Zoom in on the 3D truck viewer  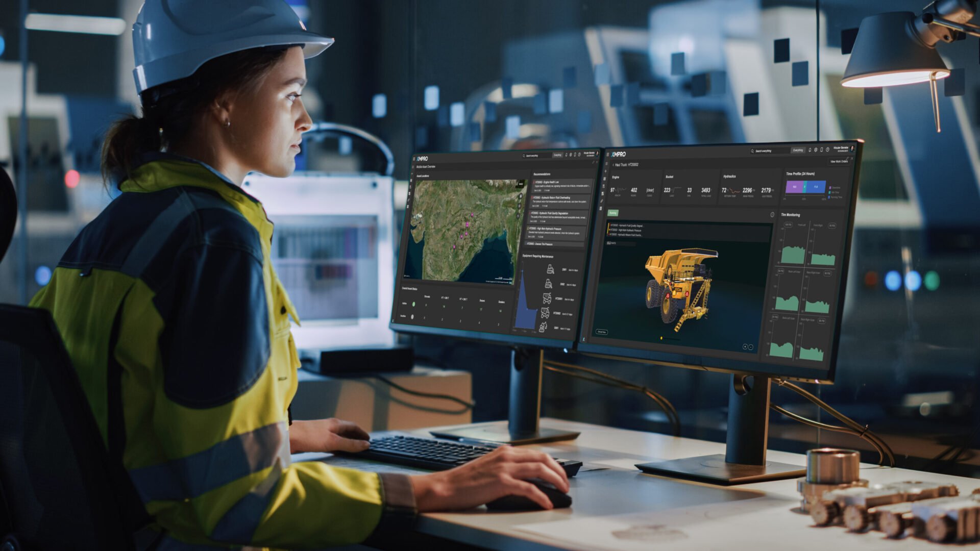coord(745,347)
